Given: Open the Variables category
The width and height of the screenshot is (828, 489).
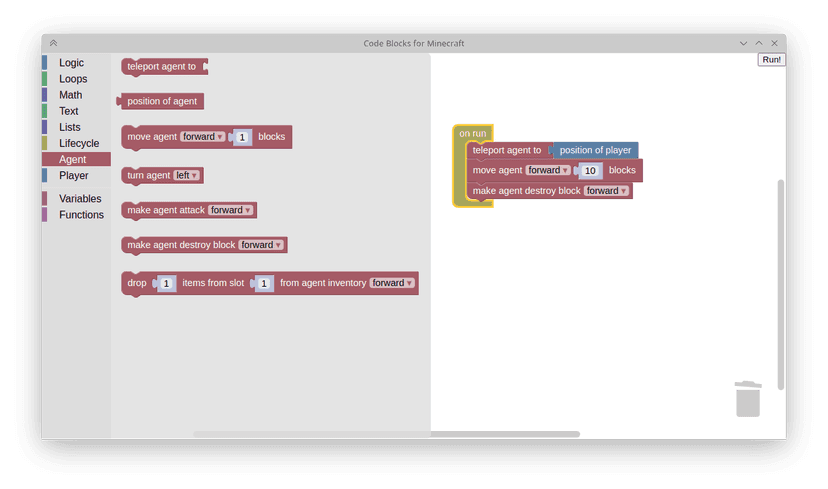Looking at the screenshot, I should [80, 198].
